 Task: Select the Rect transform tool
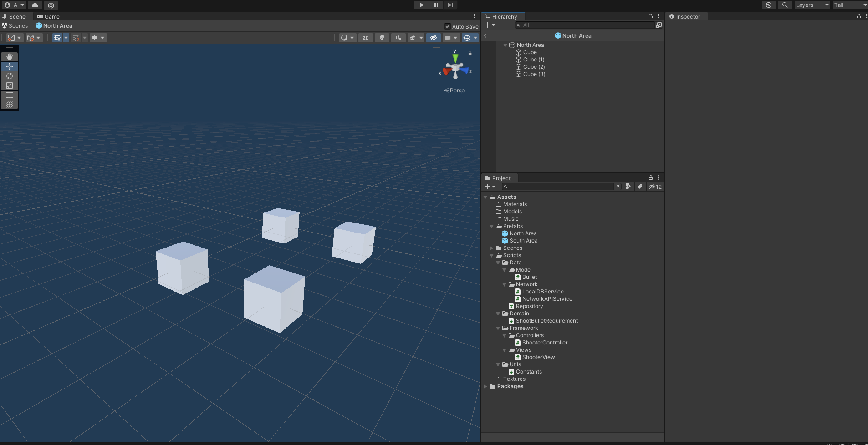[x=10, y=95]
